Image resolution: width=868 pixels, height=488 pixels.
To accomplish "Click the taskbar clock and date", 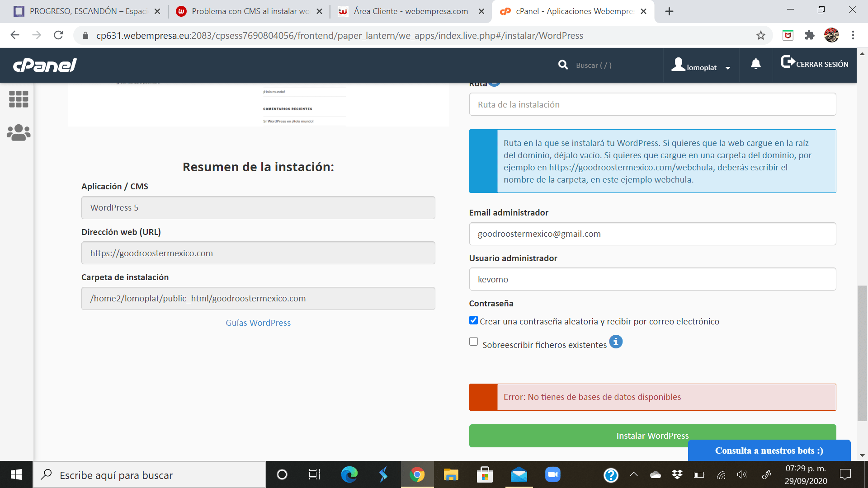I will point(806,474).
